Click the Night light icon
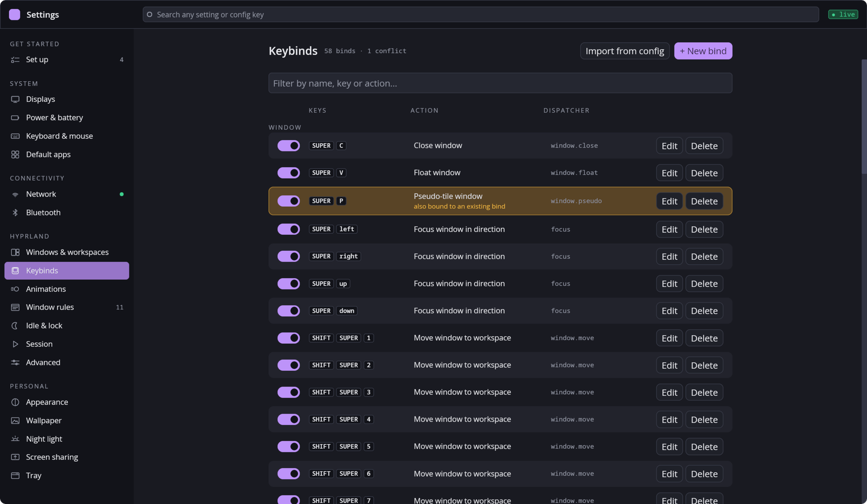The image size is (867, 504). 15,439
